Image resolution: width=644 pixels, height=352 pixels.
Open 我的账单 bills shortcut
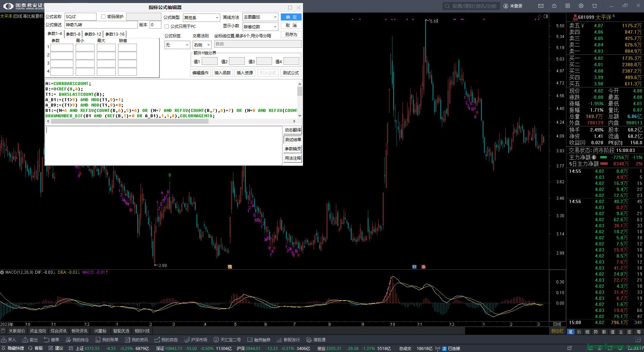[107, 340]
